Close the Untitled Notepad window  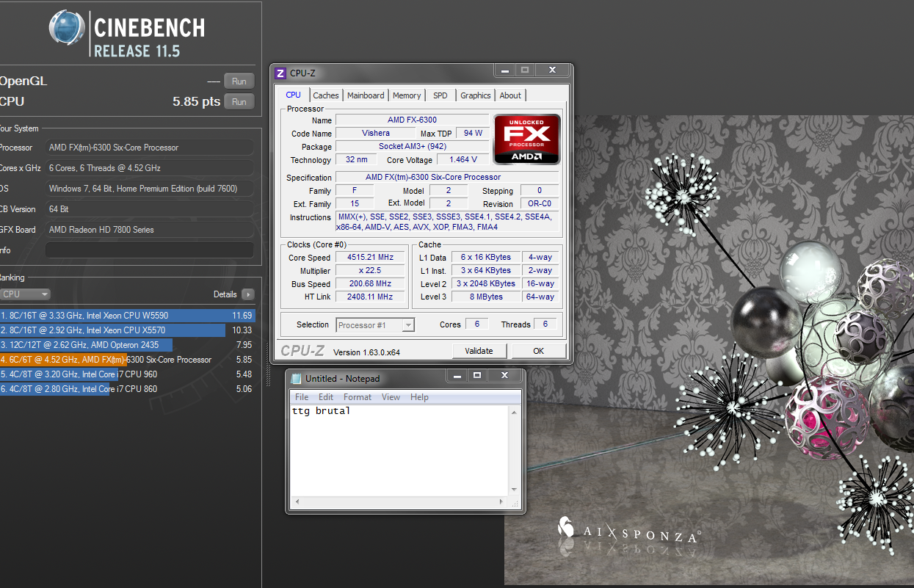(x=504, y=375)
